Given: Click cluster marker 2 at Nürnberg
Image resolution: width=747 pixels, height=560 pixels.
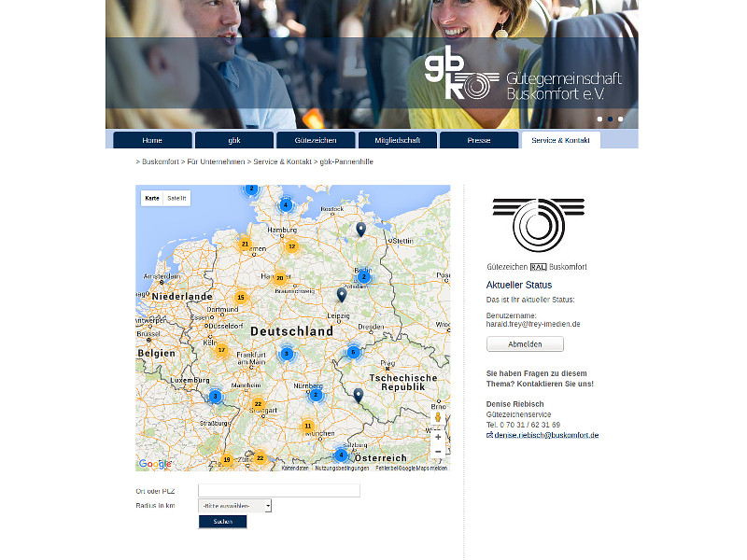Looking at the screenshot, I should (316, 395).
